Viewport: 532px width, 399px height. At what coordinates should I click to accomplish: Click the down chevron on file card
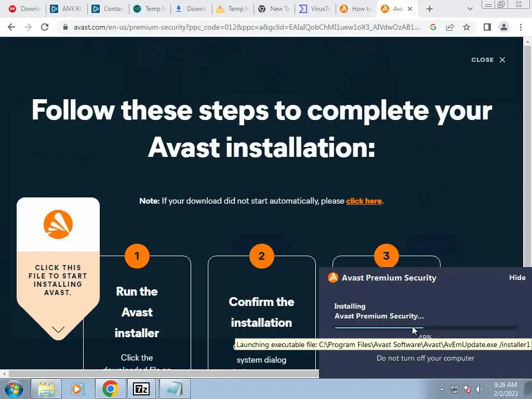[x=58, y=329]
